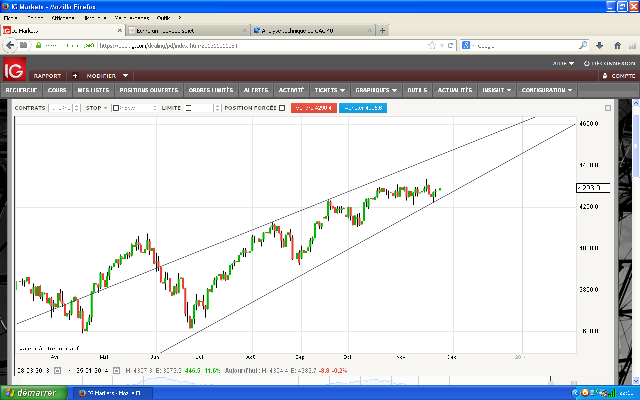Open the end date calendar picker

pyautogui.click(x=116, y=370)
